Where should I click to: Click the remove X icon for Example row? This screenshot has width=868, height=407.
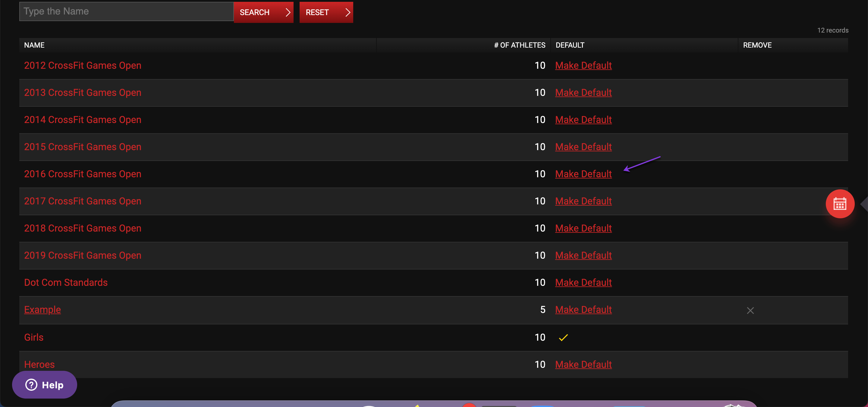click(x=751, y=310)
